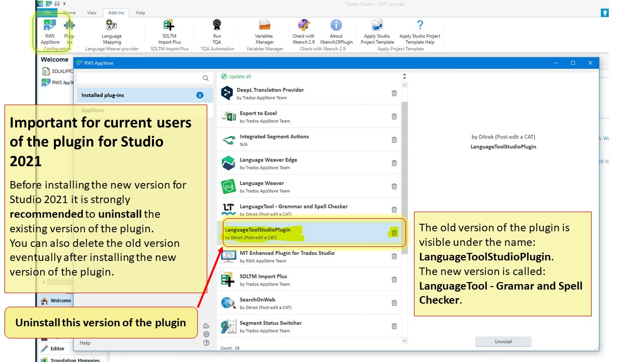Screen dimensions: 644x362
Task: Click the Run TQA icon
Action: click(x=217, y=30)
